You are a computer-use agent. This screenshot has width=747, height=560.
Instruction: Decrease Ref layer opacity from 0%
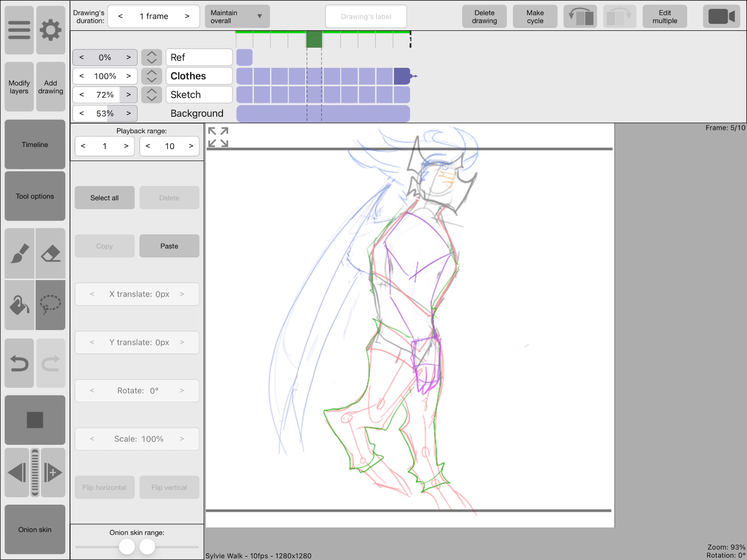coord(82,57)
